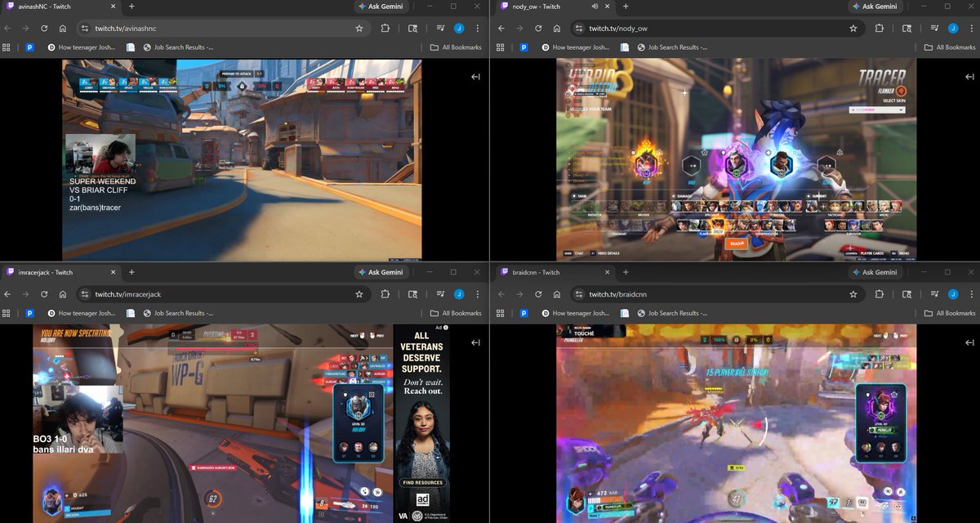The image size is (980, 523).
Task: Reload the nody_ow Twitch page
Action: coord(538,28)
